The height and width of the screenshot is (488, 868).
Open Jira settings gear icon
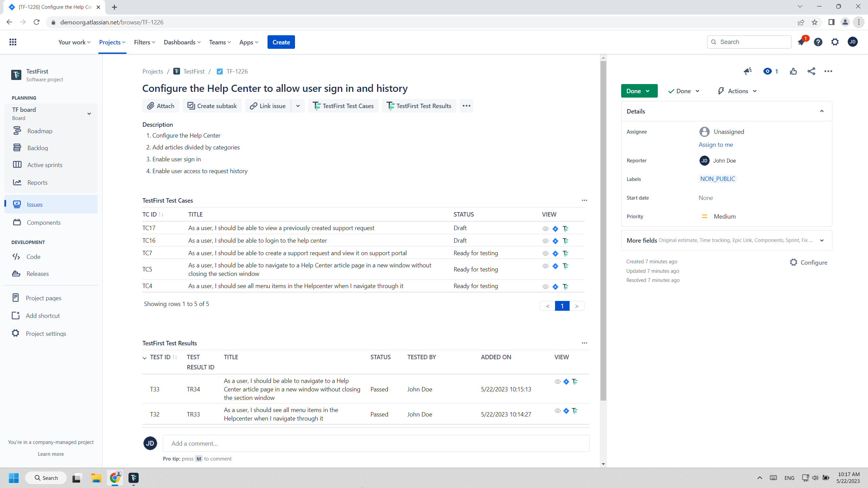point(835,42)
